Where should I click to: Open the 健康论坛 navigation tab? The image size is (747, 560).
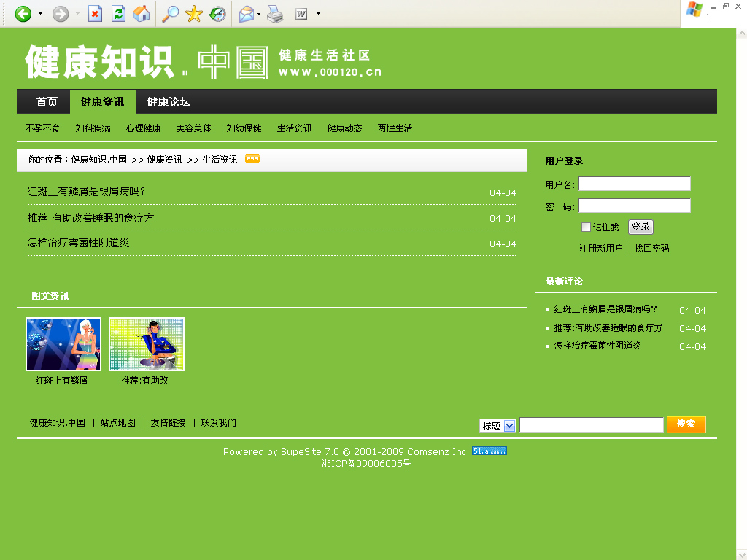pyautogui.click(x=169, y=101)
